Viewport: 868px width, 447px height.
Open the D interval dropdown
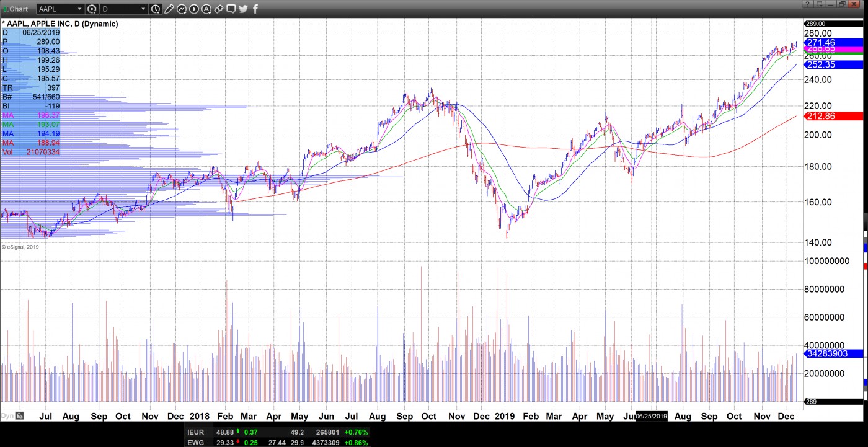pos(143,9)
